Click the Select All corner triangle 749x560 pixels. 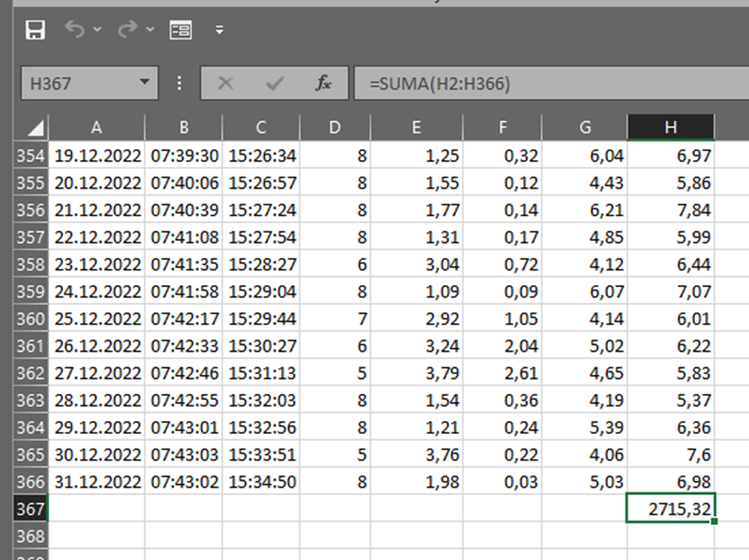pos(36,129)
